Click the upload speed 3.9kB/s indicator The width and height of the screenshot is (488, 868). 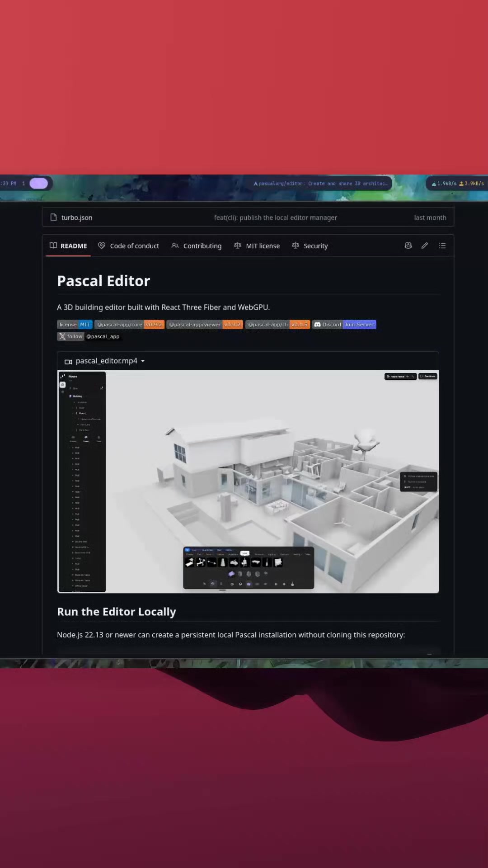point(472,184)
